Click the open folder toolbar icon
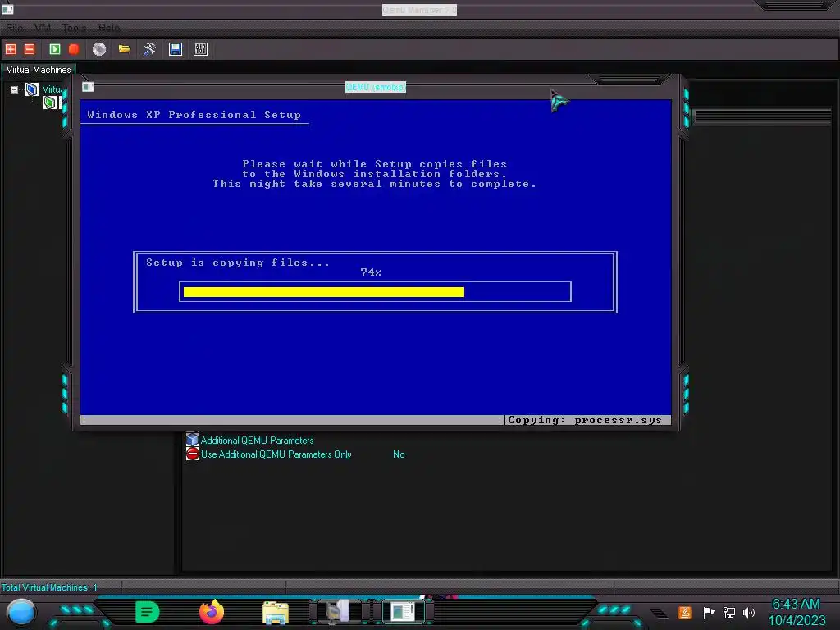Screen dimensions: 840x630 (x=125, y=49)
